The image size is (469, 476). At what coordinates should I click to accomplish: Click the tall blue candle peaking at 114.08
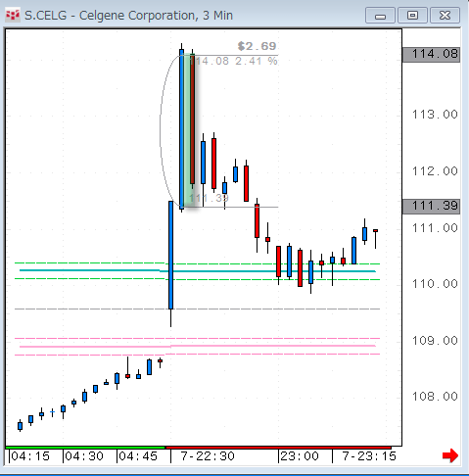181,128
